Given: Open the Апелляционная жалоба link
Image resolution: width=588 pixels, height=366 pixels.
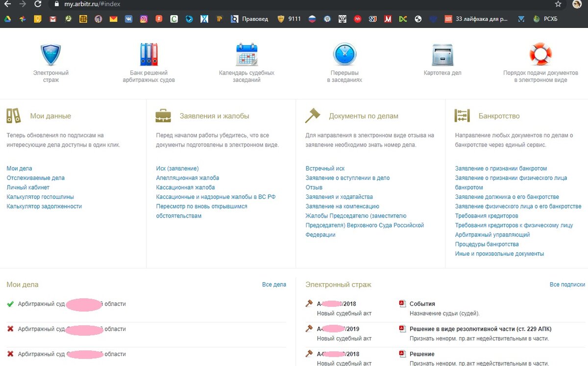Looking at the screenshot, I should pos(188,178).
